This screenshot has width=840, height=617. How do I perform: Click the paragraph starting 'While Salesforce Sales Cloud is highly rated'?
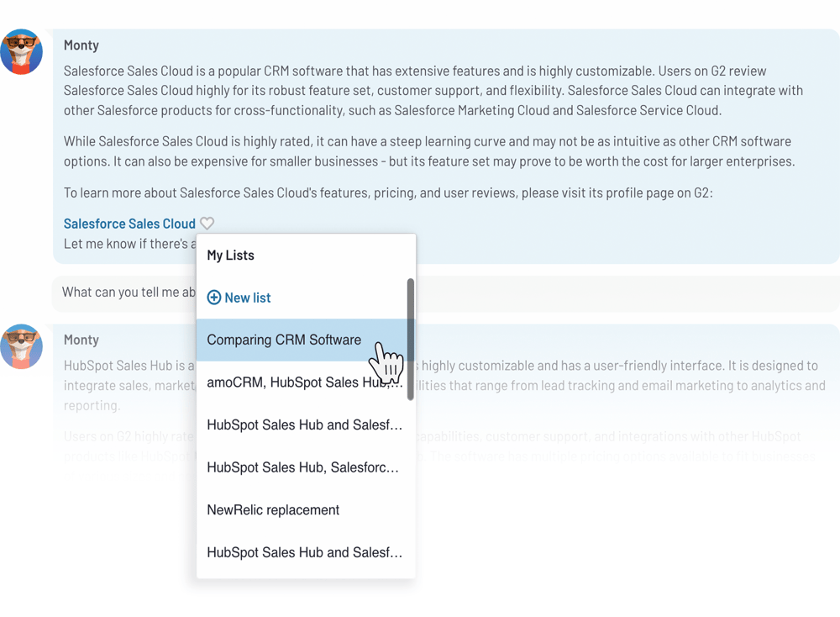(429, 151)
